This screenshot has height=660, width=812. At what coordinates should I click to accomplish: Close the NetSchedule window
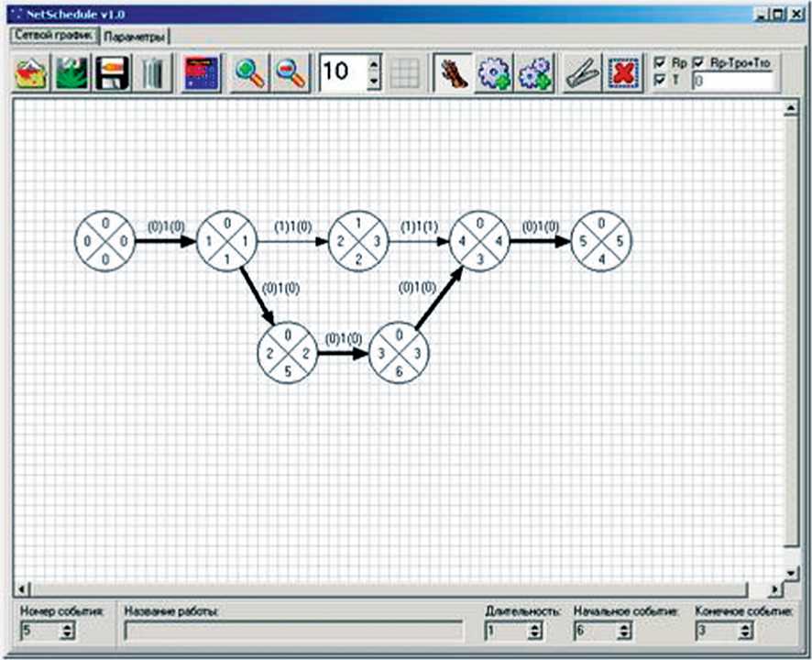(x=796, y=15)
